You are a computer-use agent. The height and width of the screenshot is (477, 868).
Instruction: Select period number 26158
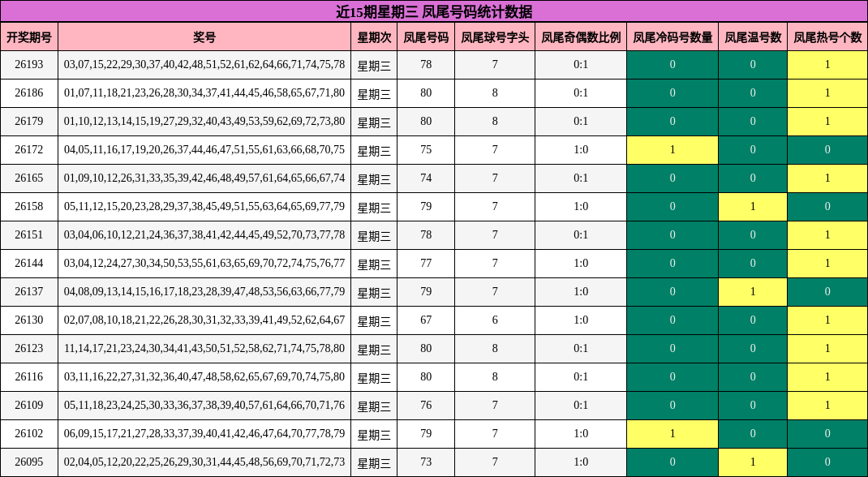pyautogui.click(x=28, y=206)
